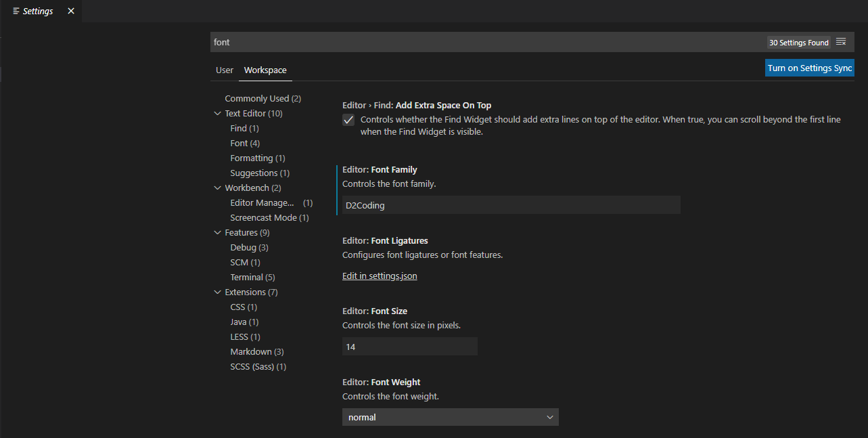Click the Editor: Font Ligatures setting title
The image size is (868, 438).
385,240
